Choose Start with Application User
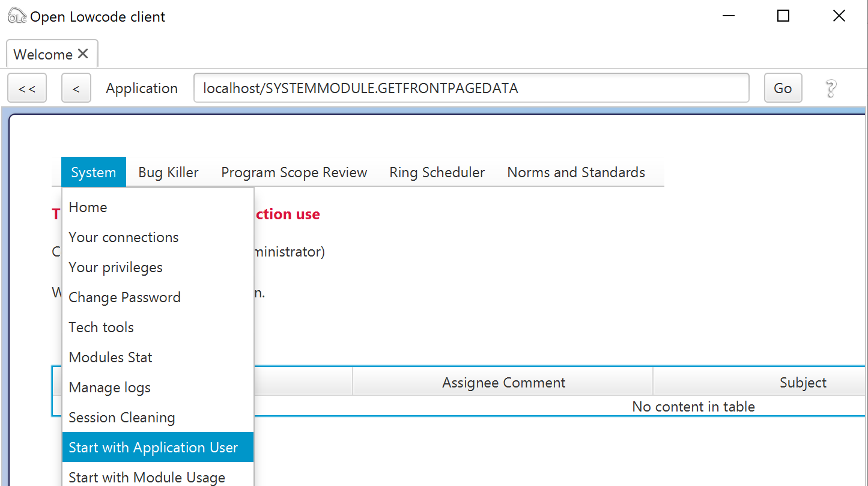 click(153, 448)
